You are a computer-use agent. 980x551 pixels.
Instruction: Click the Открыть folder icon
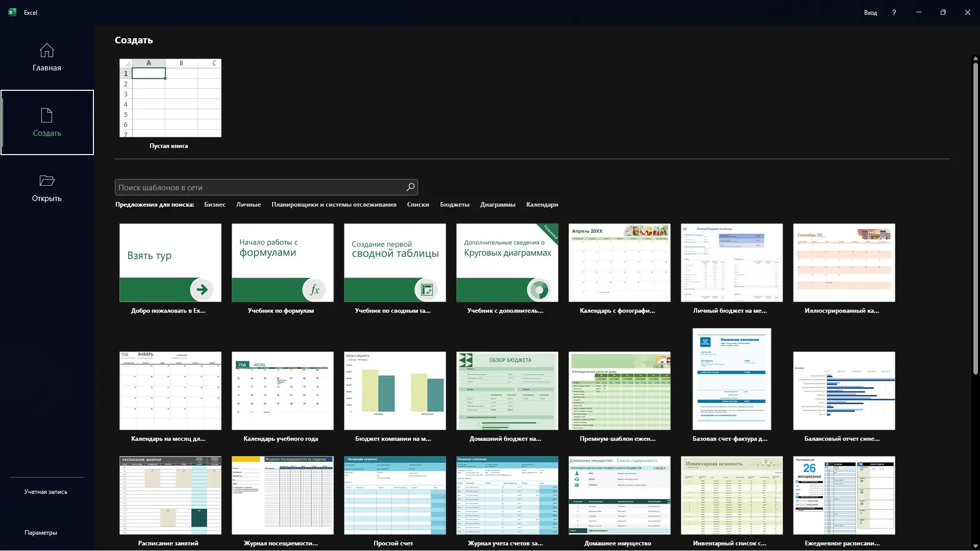pyautogui.click(x=47, y=181)
